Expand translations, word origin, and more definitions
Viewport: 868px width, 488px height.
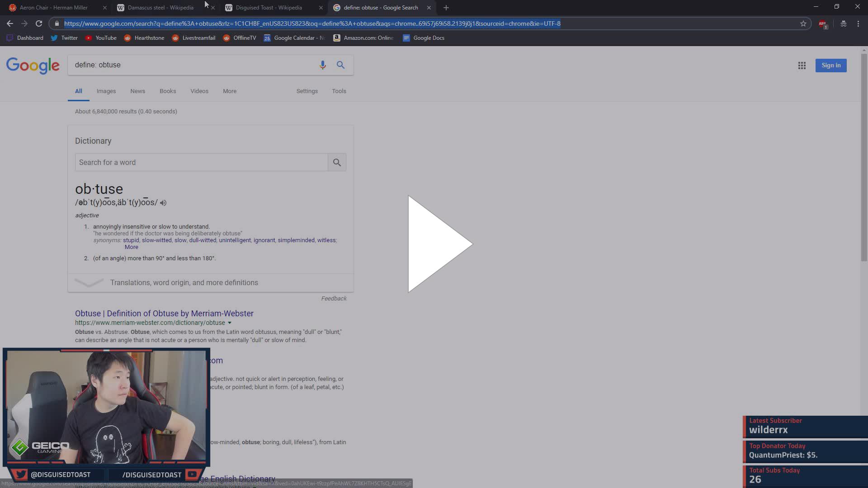pos(184,283)
